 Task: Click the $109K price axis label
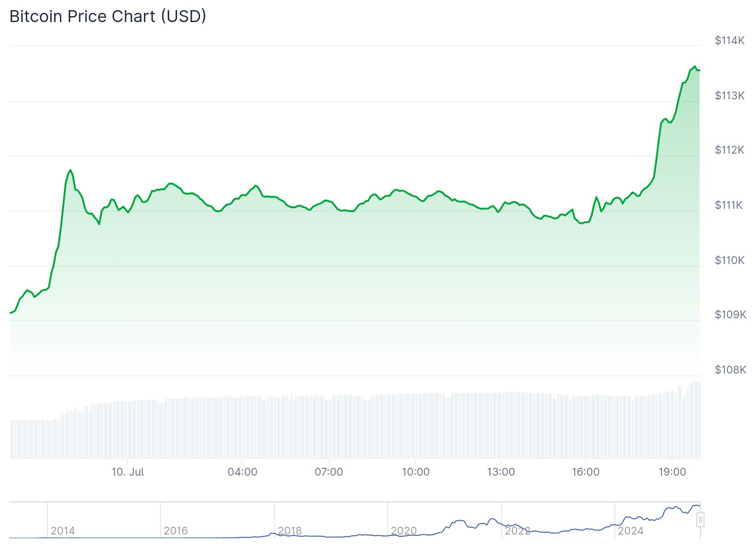click(730, 315)
